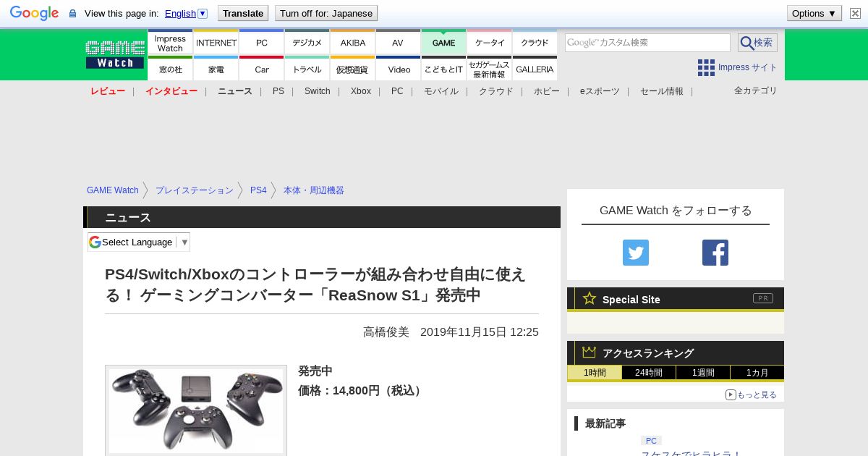
Task: Open the セガゲームス最新情報 nav tab
Action: tap(490, 69)
